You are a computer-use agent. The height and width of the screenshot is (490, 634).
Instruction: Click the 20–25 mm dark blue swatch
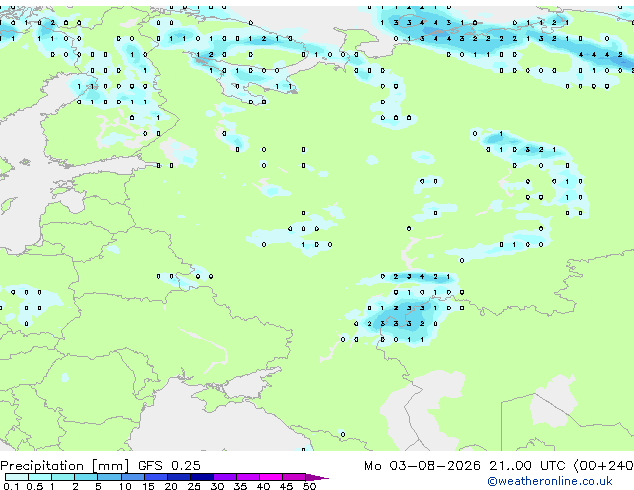(x=179, y=477)
